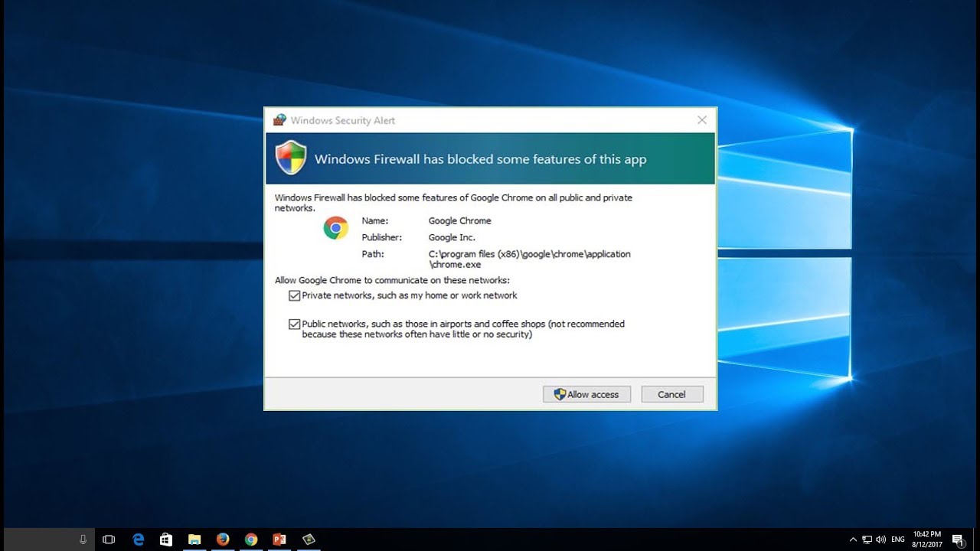Launch Microsoft Edge from the taskbar
980x551 pixels.
point(138,540)
